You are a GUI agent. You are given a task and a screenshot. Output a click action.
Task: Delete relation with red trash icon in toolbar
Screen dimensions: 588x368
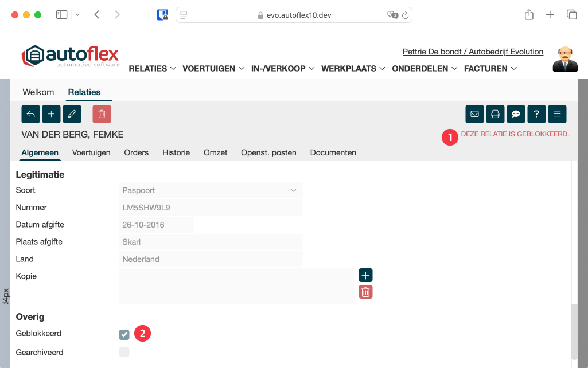102,114
